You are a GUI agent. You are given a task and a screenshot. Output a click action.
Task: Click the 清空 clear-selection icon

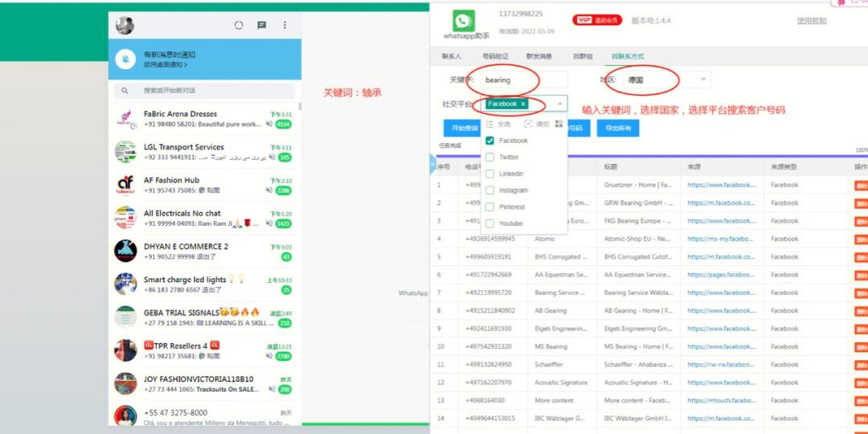coord(527,124)
